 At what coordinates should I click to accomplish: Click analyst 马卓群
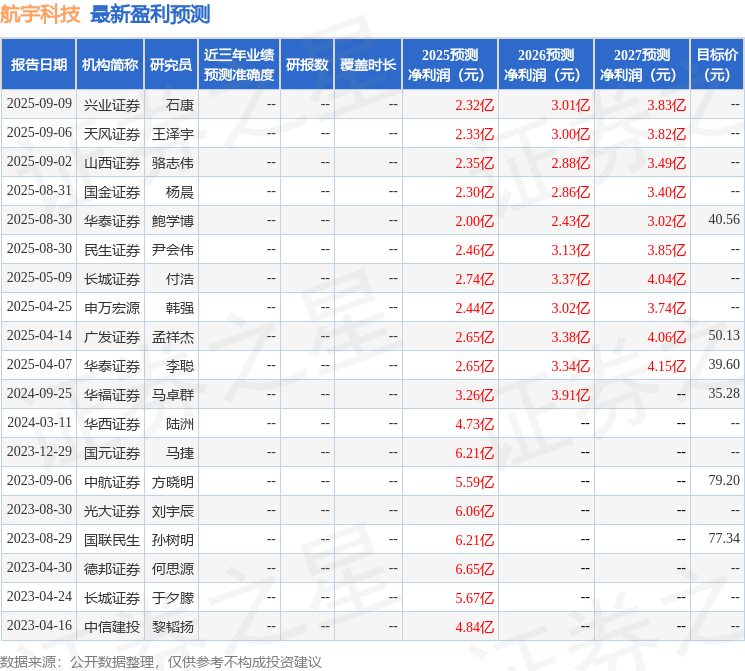173,395
